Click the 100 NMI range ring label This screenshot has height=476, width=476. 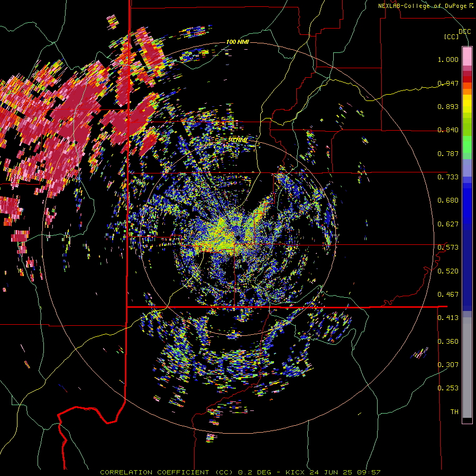(x=237, y=42)
